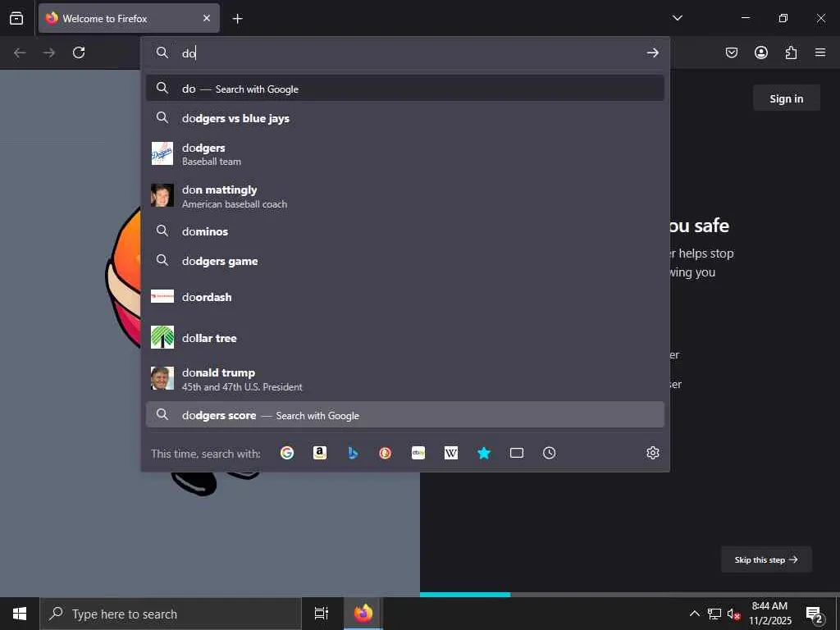This screenshot has height=630, width=840.
Task: Open the network status tray icon
Action: [x=714, y=614]
